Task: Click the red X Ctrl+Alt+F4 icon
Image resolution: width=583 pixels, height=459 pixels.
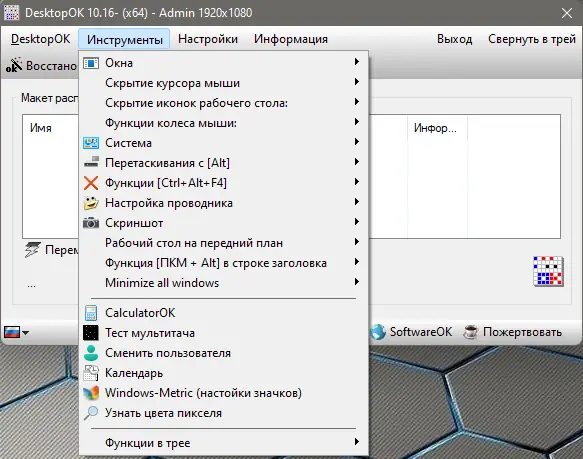Action: pyautogui.click(x=91, y=183)
